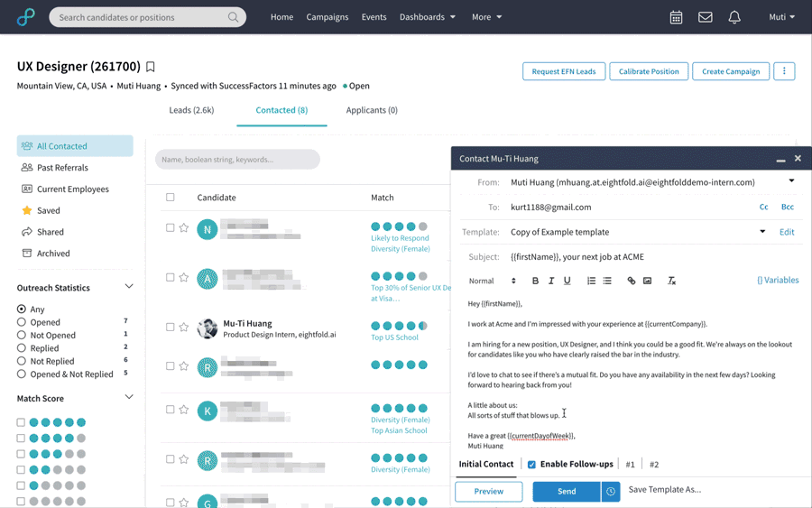Click the Calibrate Position button
This screenshot has height=508, width=812.
coord(649,71)
